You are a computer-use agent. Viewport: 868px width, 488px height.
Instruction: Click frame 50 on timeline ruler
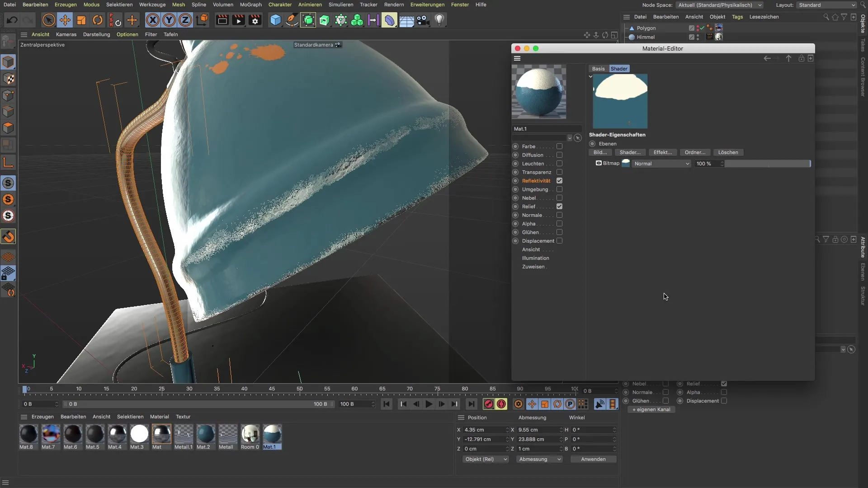[299, 389]
